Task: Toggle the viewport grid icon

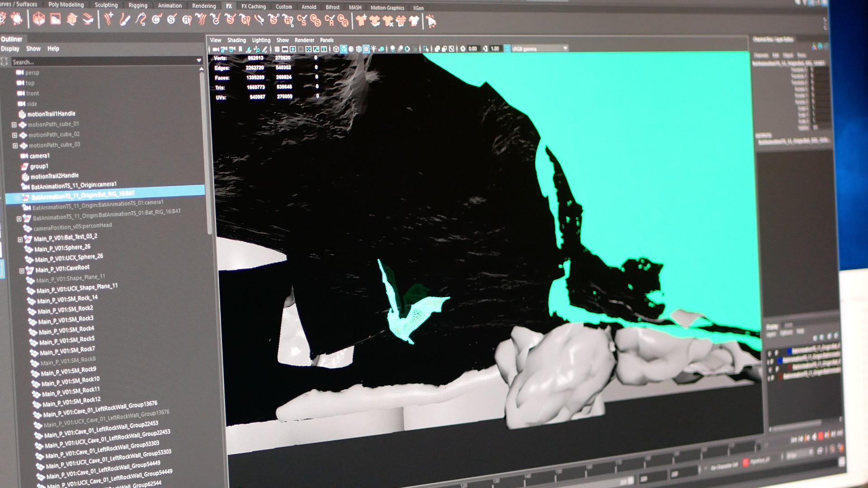Action: pos(277,49)
